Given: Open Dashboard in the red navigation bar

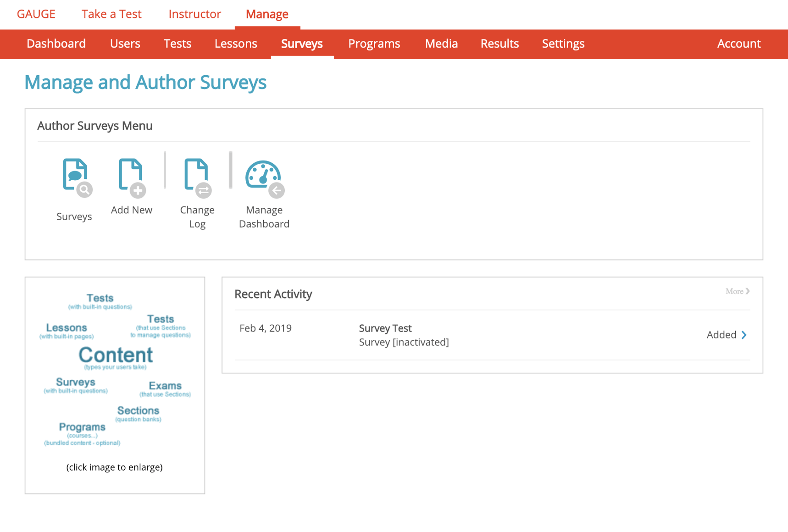Looking at the screenshot, I should 56,44.
